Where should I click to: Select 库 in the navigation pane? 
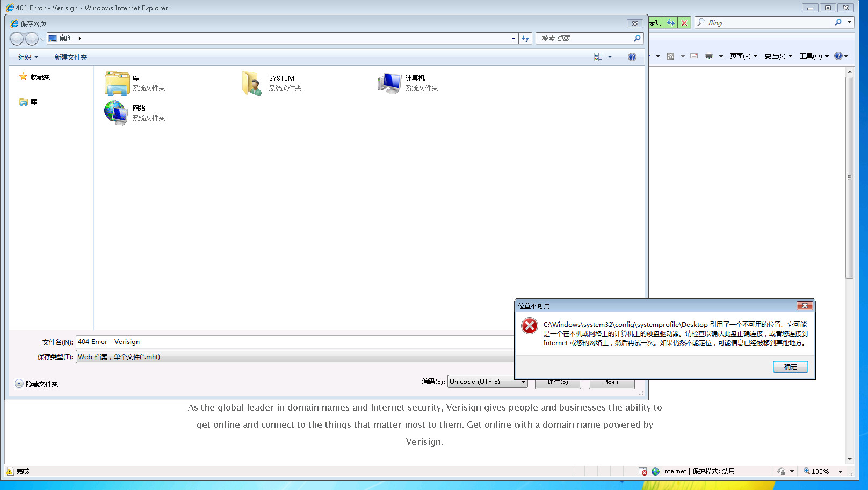(28, 102)
